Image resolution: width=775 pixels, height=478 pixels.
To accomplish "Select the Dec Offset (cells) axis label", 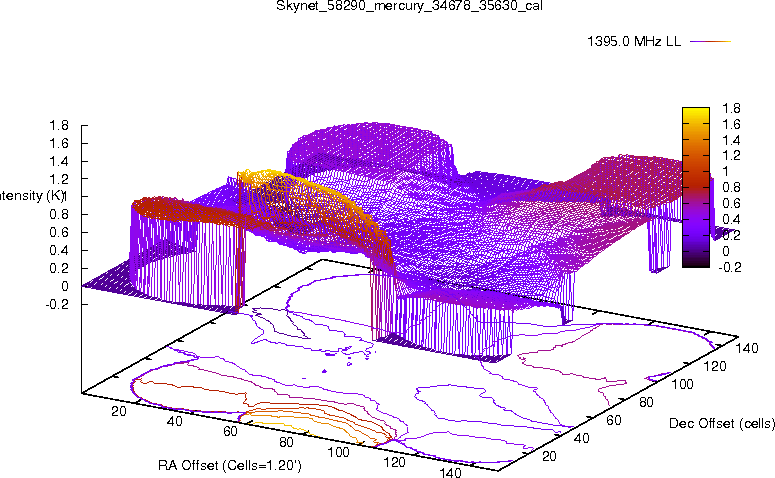I will point(722,423).
